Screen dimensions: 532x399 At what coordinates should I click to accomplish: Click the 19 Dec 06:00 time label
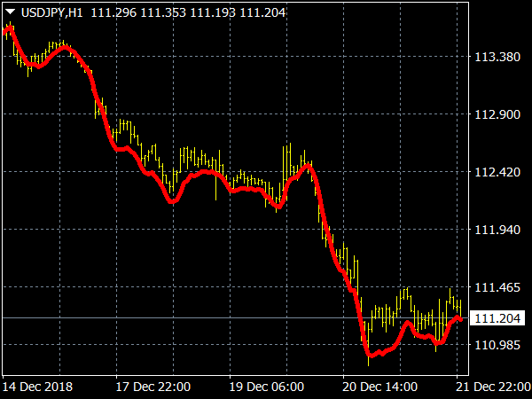(x=267, y=387)
